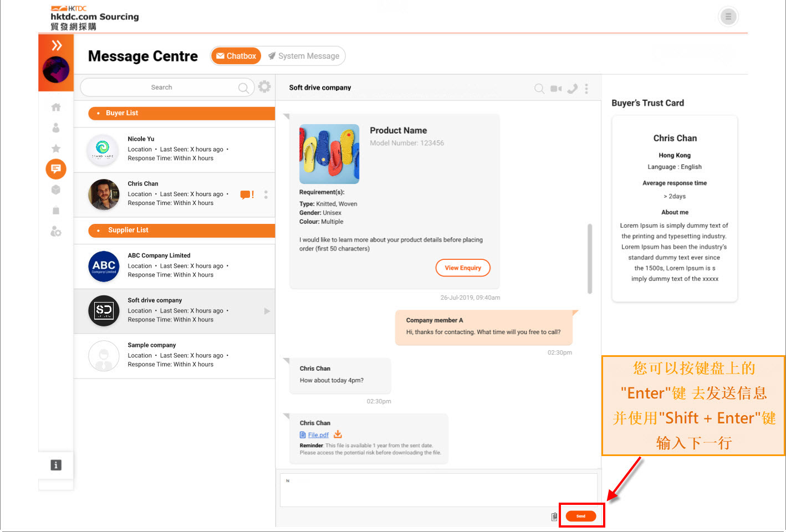Click the contact Search field
The image size is (786, 532).
click(161, 88)
